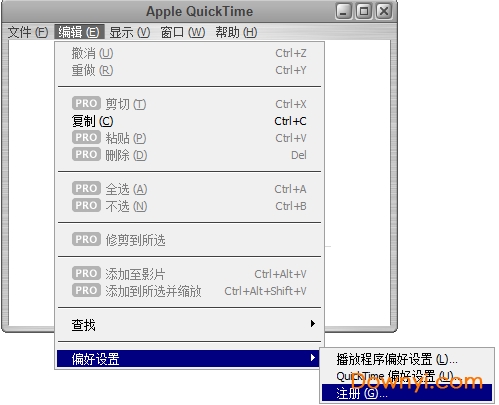The width and height of the screenshot is (499, 405).
Task: Click the PRO badge beside 全选
Action: click(x=86, y=188)
